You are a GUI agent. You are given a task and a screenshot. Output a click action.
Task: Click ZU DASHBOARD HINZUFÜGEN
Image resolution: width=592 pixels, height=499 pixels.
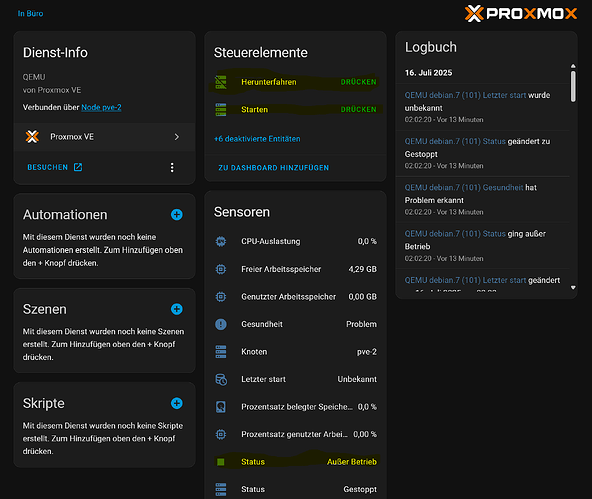click(273, 168)
